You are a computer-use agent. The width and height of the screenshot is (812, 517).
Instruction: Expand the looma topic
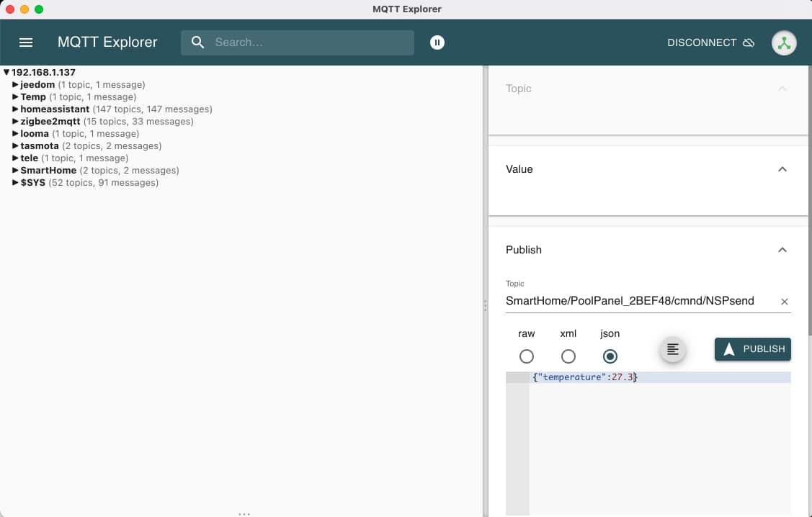pos(15,133)
